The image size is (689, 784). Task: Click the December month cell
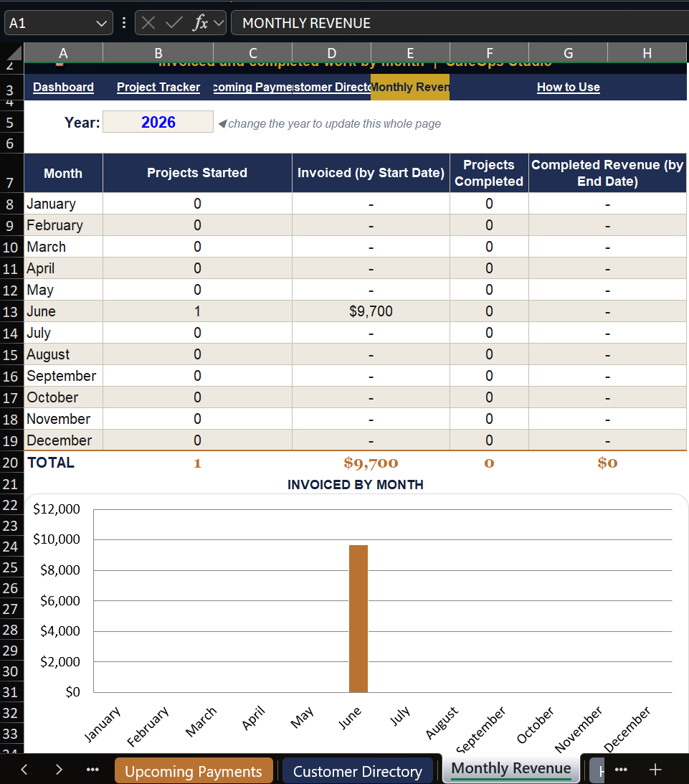tap(64, 440)
